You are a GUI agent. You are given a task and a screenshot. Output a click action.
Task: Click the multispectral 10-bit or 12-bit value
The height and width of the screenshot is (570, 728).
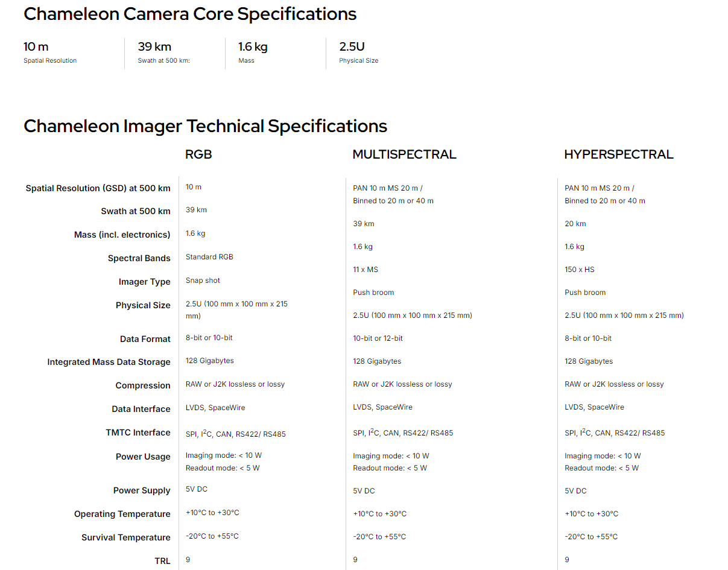[378, 338]
